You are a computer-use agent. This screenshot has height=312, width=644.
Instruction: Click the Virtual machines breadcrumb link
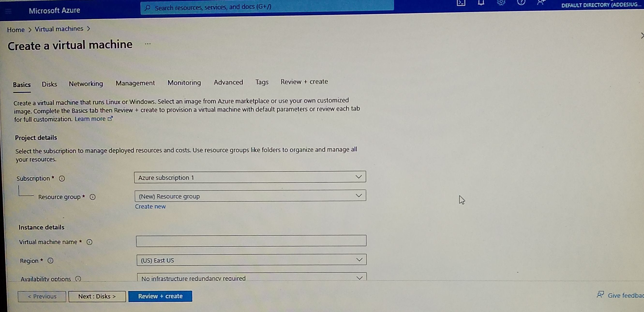pyautogui.click(x=59, y=29)
